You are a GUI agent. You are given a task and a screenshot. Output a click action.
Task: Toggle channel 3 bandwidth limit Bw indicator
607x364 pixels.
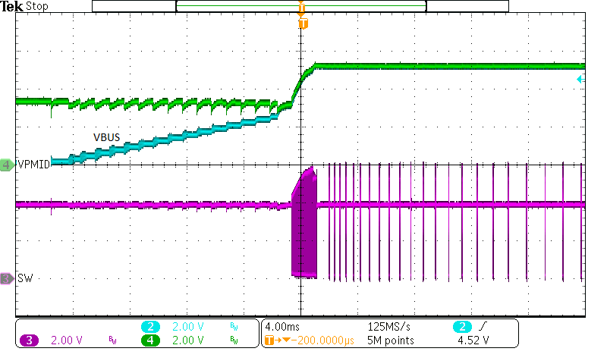(x=113, y=340)
